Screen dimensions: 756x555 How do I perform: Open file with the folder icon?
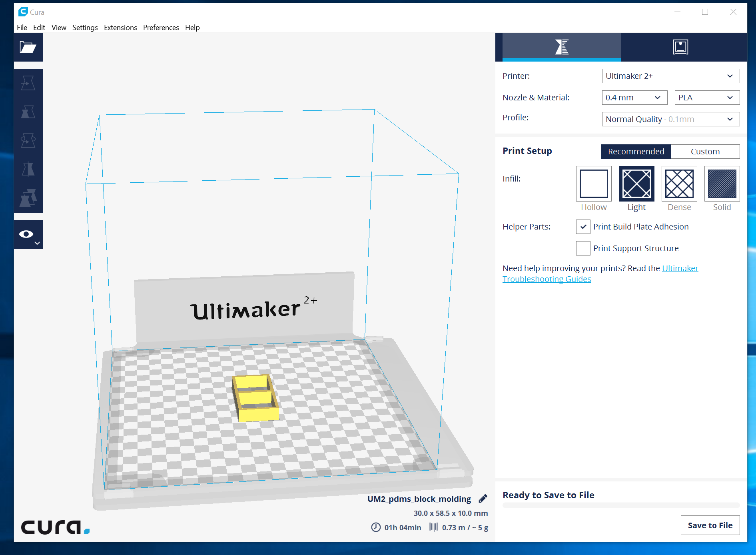point(28,47)
